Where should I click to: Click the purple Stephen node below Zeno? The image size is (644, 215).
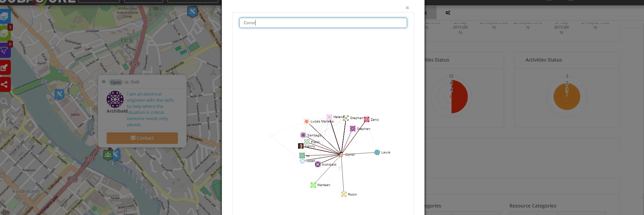tap(353, 129)
